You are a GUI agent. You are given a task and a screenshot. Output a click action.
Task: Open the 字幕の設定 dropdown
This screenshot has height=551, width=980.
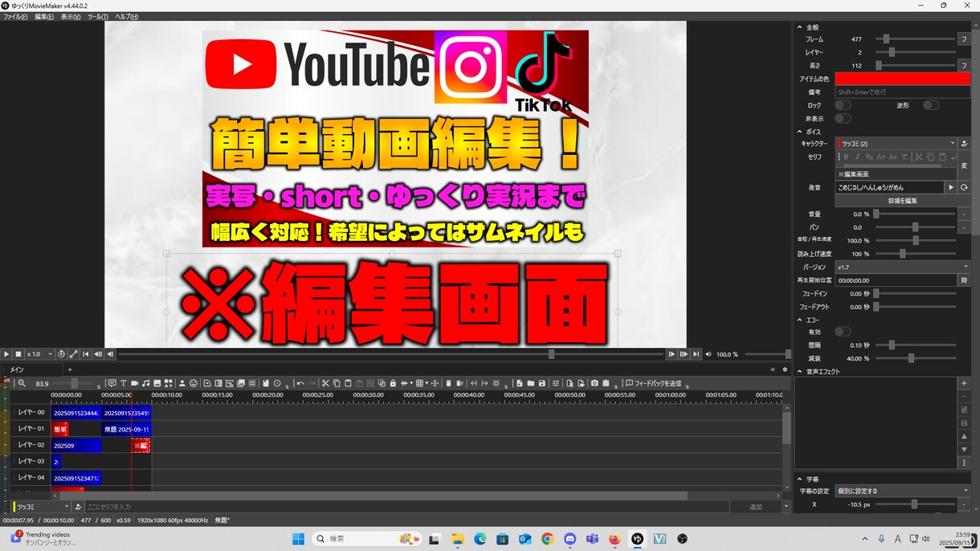click(x=902, y=491)
